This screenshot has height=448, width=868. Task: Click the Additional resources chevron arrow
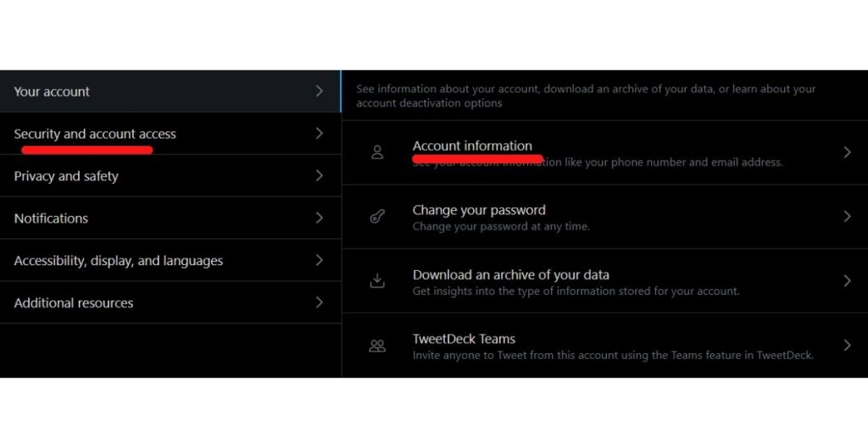coord(319,302)
